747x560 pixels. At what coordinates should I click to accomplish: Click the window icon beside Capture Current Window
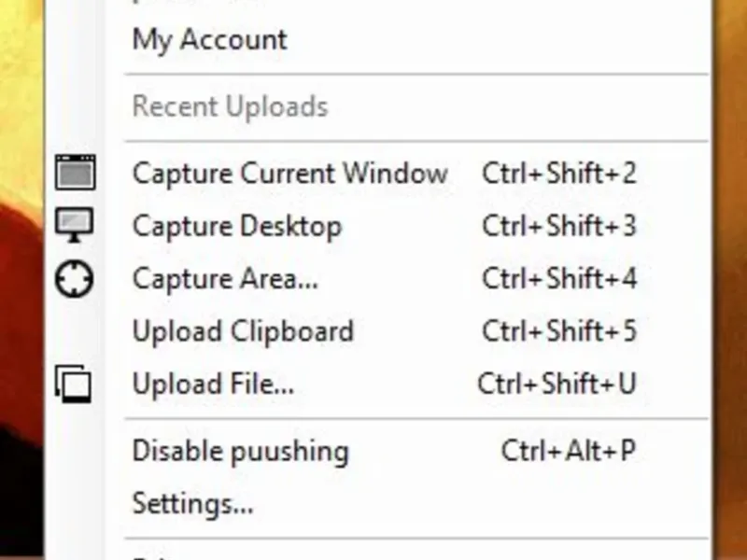pyautogui.click(x=76, y=173)
